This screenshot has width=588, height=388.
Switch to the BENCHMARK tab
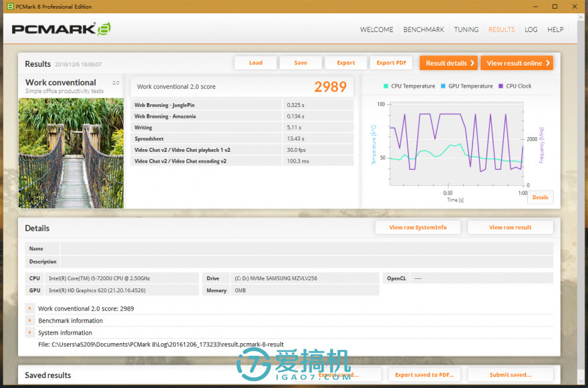pyautogui.click(x=424, y=29)
